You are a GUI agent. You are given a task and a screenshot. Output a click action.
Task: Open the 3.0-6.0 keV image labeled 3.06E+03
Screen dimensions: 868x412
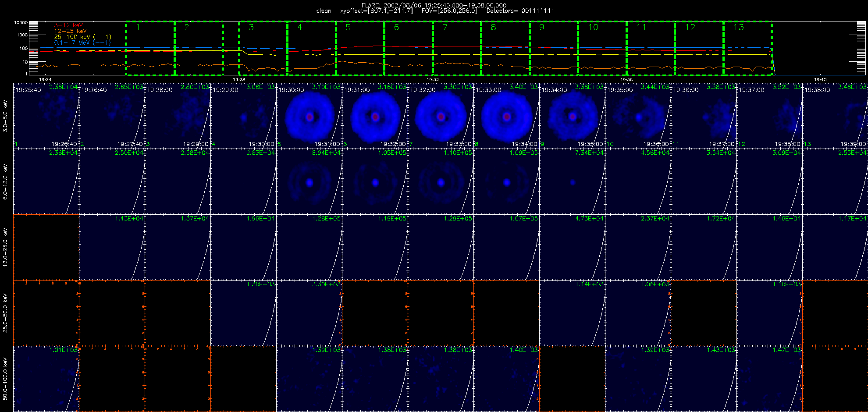[244, 116]
